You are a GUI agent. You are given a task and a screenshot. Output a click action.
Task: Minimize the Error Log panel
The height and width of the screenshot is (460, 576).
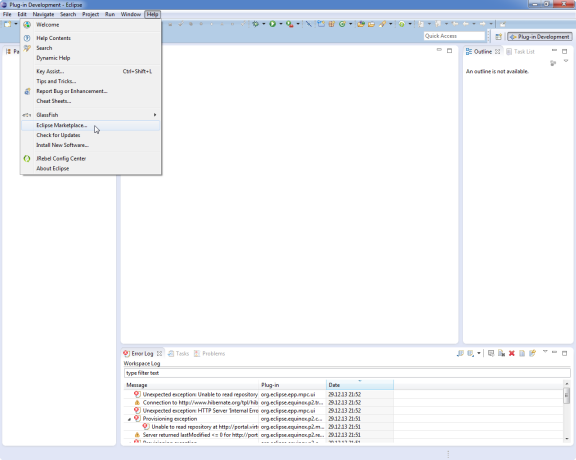554,352
